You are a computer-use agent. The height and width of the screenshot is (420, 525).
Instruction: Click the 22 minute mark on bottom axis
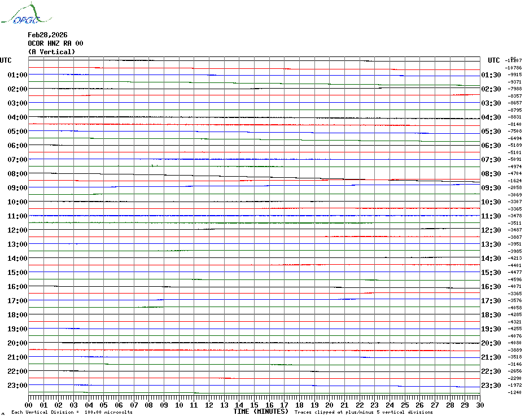pos(360,405)
